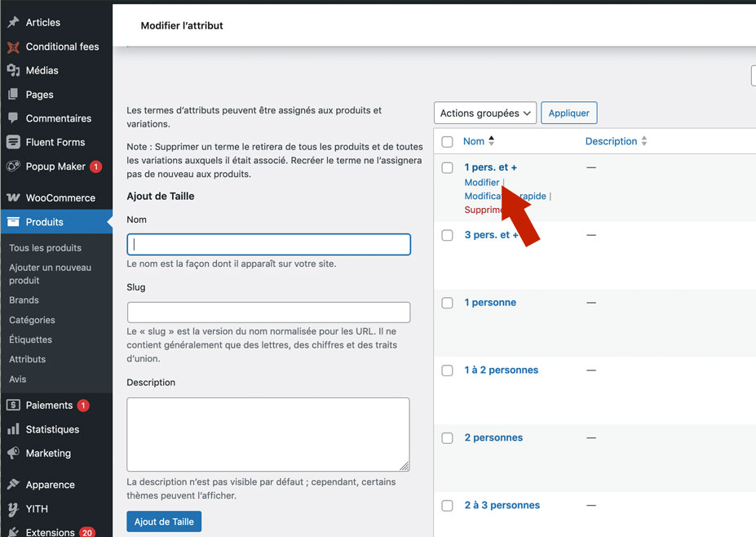Tick the checkbox for 1 pers. et +
This screenshot has width=756, height=537.
pos(447,167)
